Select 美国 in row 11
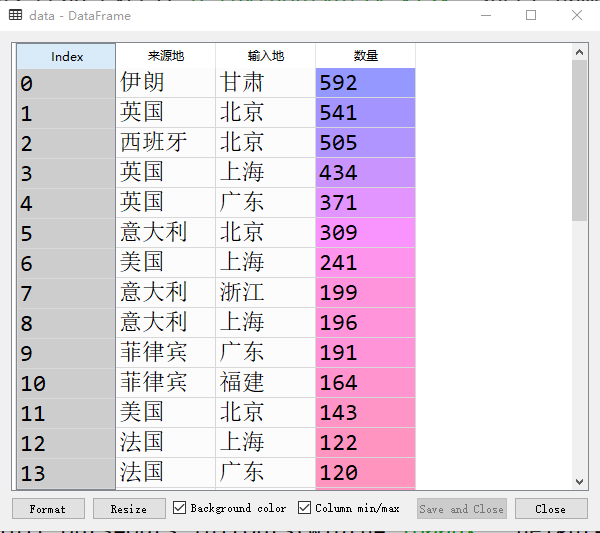 pos(166,412)
